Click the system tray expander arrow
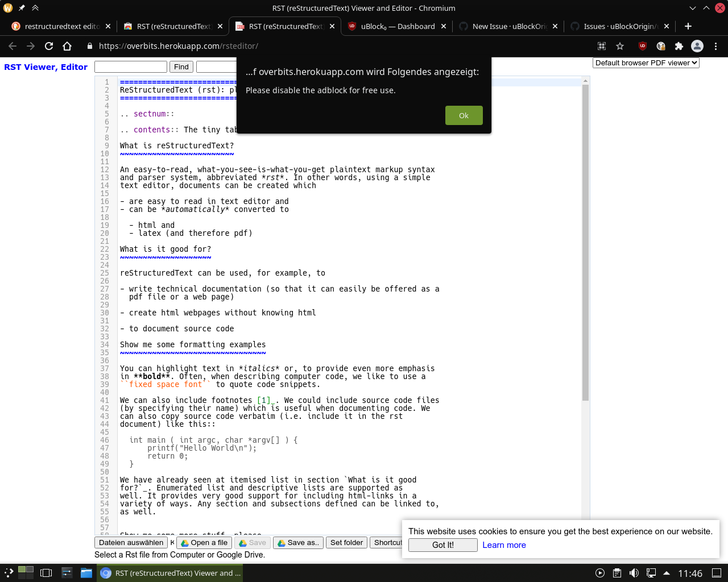The image size is (728, 582). [x=667, y=573]
